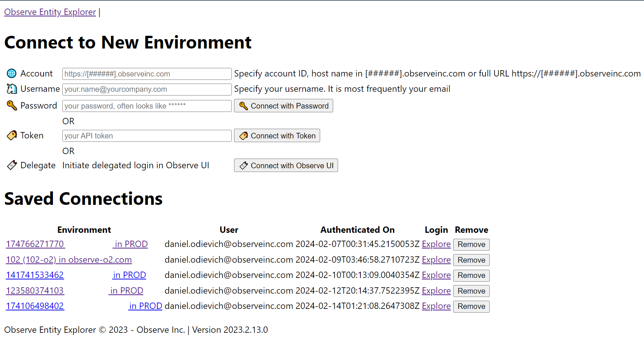Click the ticket icon beside Delegate
This screenshot has width=644, height=341.
click(x=12, y=165)
